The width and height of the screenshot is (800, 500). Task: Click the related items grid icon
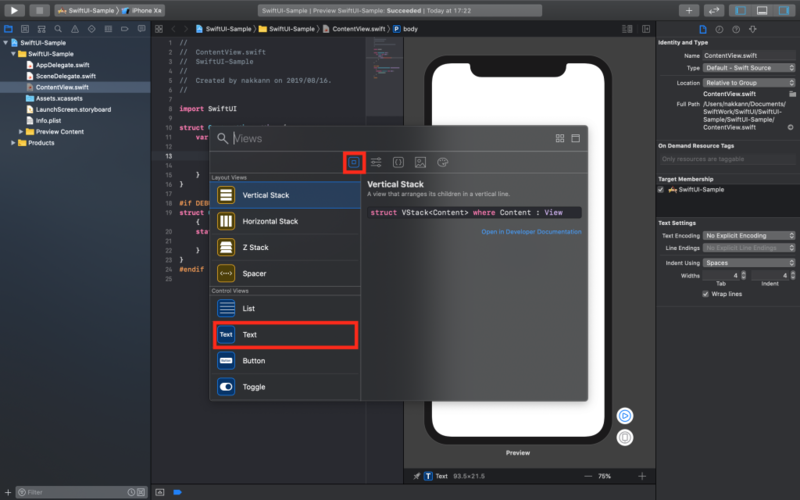click(159, 29)
